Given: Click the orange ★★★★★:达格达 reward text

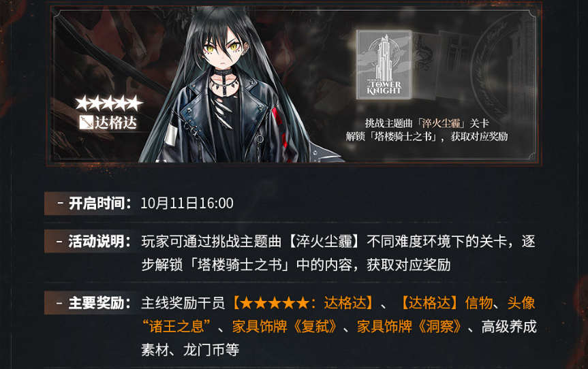Looking at the screenshot, I should coord(303,303).
